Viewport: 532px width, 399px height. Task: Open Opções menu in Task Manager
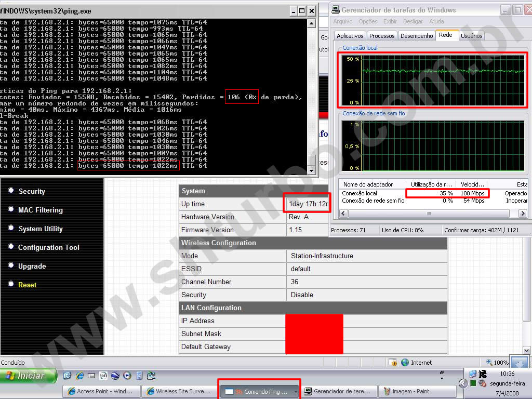point(368,21)
